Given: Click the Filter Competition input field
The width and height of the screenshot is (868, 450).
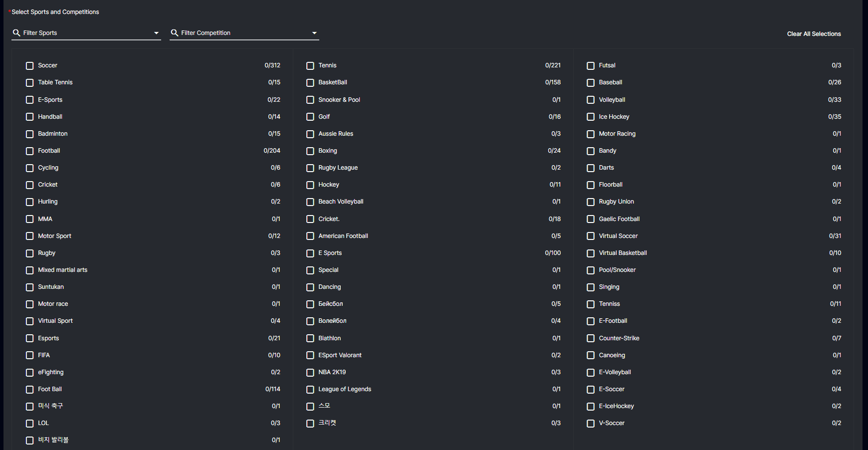Looking at the screenshot, I should coord(244,33).
